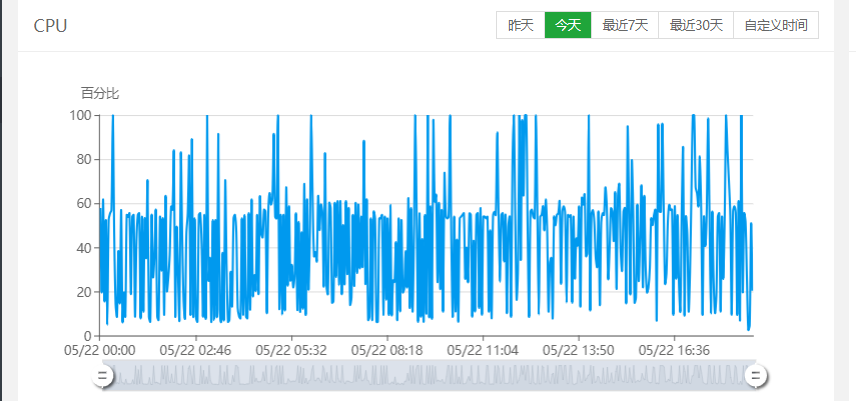Click the 05/22 16:36 time marker

674,350
